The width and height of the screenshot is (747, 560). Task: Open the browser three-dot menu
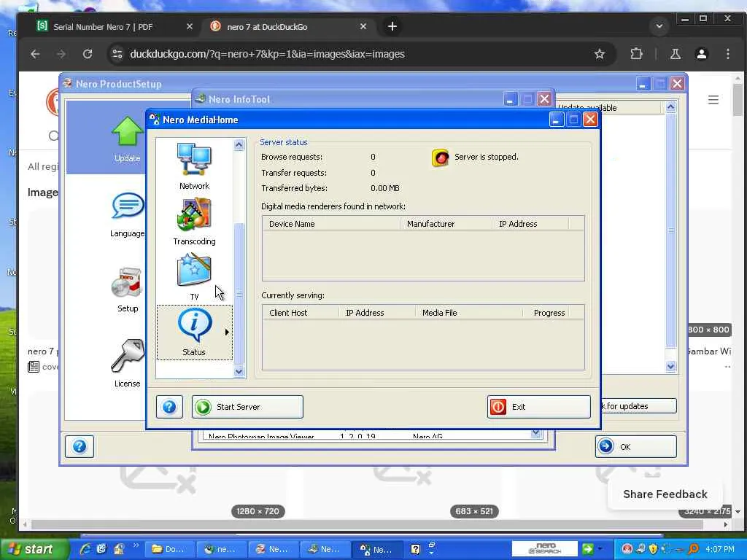(x=728, y=54)
